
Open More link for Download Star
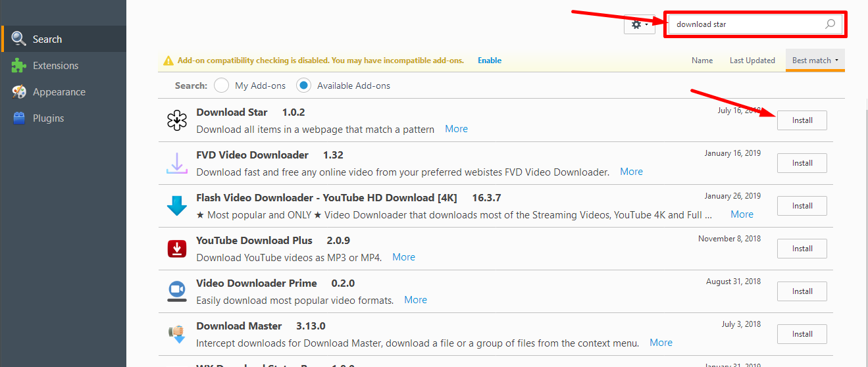pos(457,129)
